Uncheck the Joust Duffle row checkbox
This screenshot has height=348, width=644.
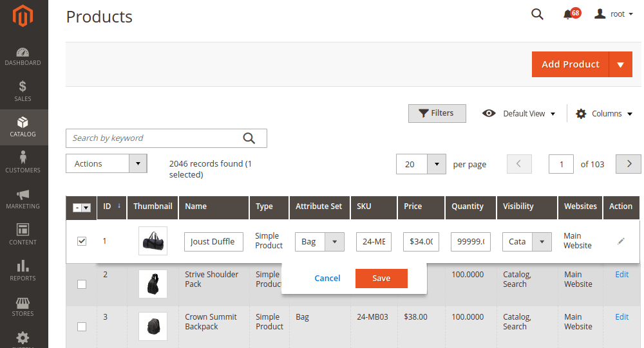click(x=82, y=241)
